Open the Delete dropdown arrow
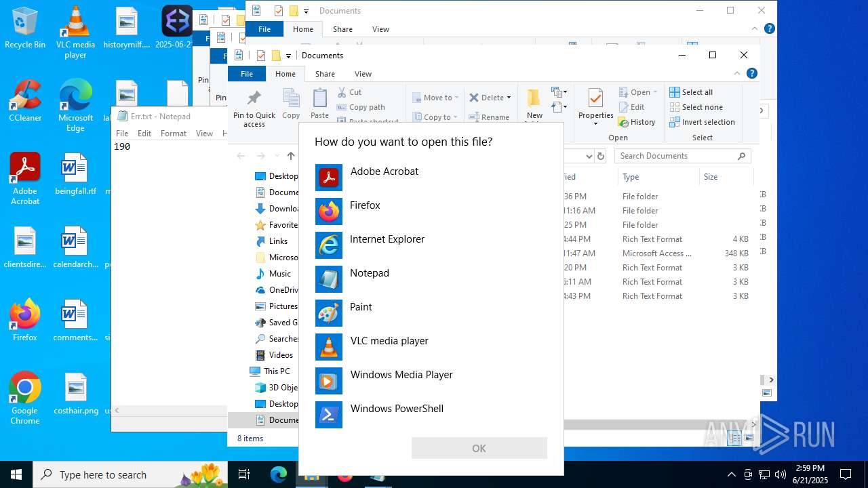Viewport: 868px width, 488px height. [509, 98]
